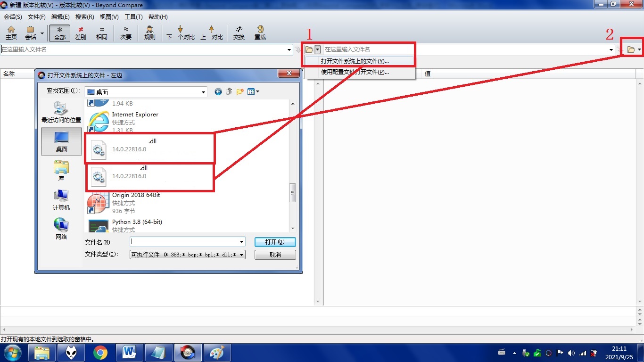Viewport: 644px width, 362px height.
Task: Toggle the 差别 (Differences) filter
Action: point(81,33)
